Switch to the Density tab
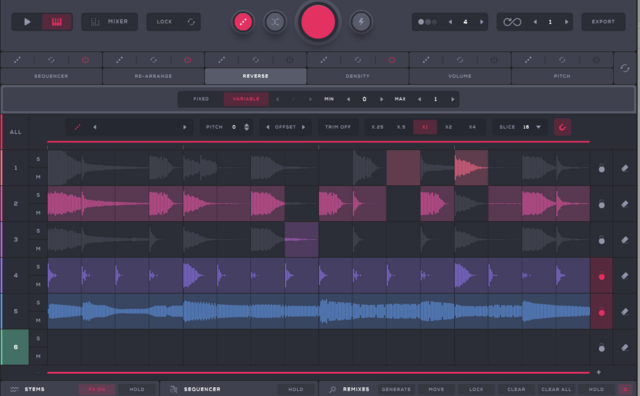Screen dimensions: 640x396 358,76
